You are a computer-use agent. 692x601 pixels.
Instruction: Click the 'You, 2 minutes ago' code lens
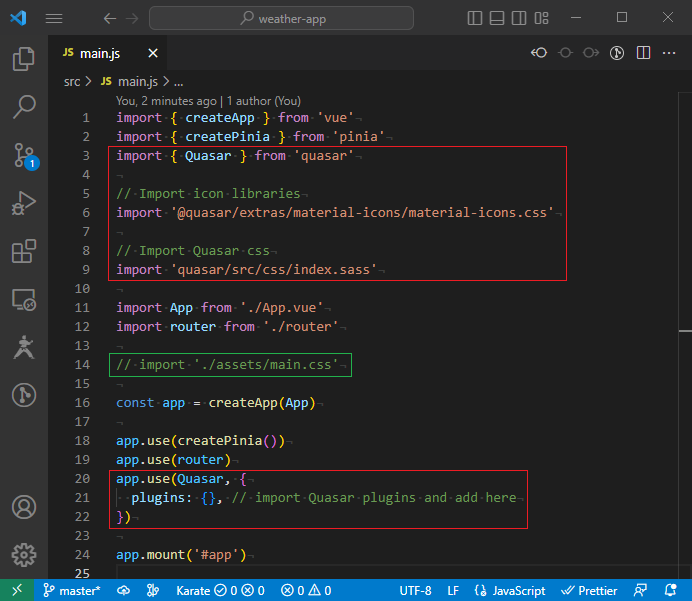pos(166,101)
